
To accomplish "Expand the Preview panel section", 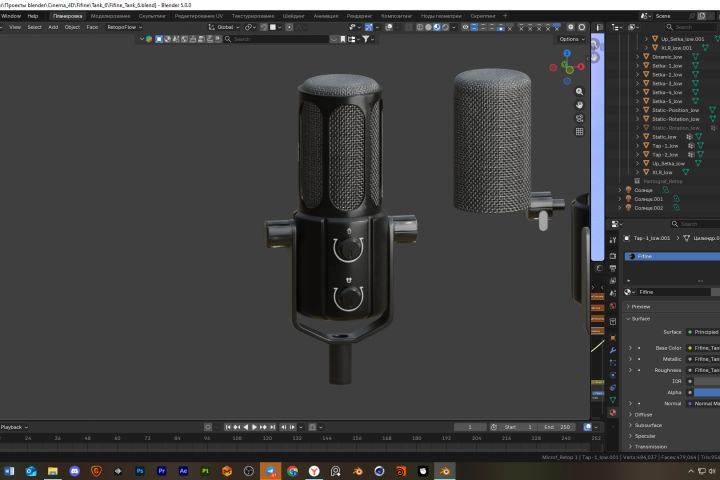I will coord(640,306).
